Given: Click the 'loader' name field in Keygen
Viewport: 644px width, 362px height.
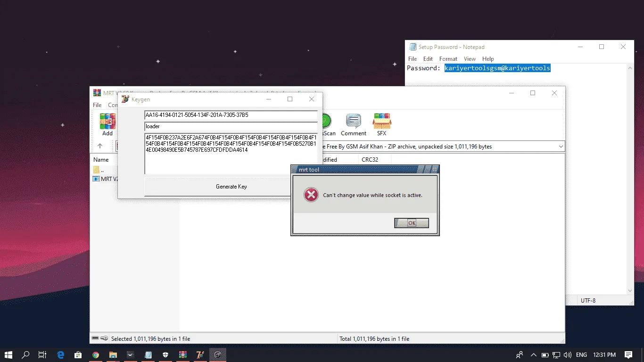Looking at the screenshot, I should pyautogui.click(x=231, y=126).
